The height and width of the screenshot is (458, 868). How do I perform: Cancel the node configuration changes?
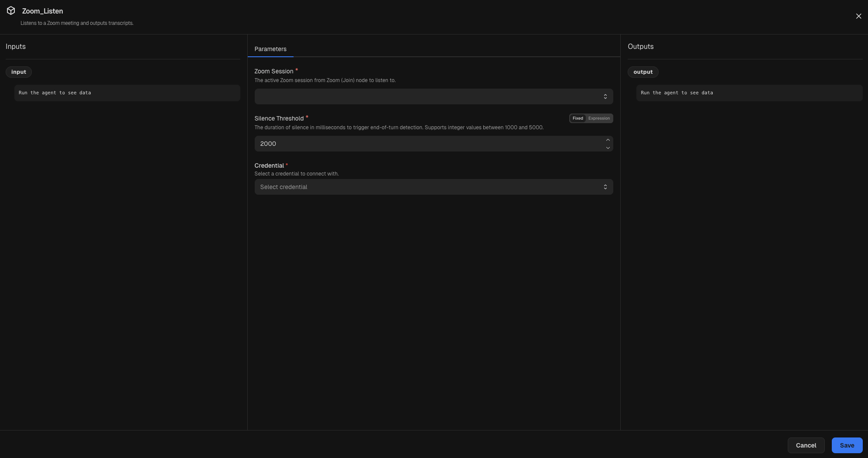tap(806, 445)
